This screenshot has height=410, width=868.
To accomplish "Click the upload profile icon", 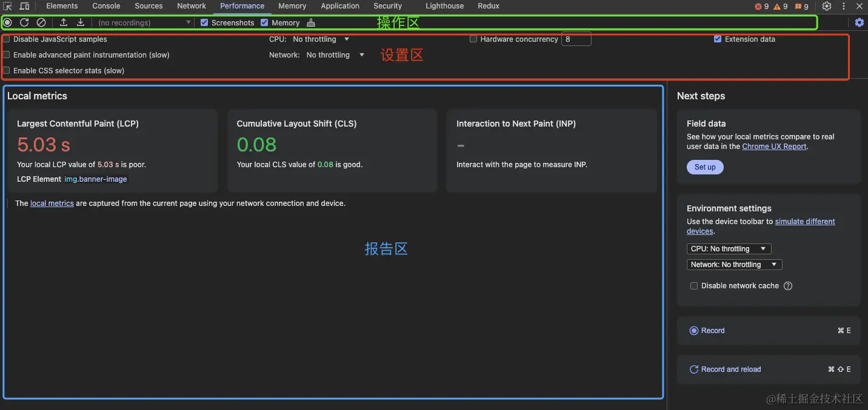I will (64, 22).
